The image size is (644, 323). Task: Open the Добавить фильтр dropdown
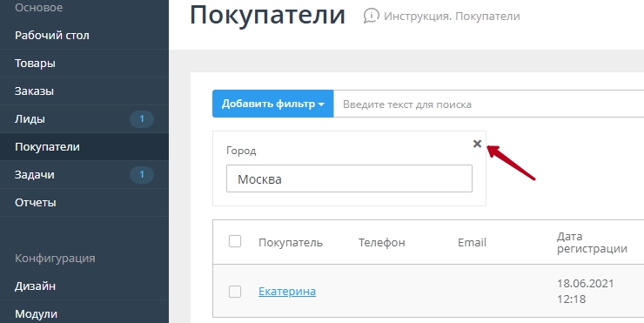click(272, 104)
